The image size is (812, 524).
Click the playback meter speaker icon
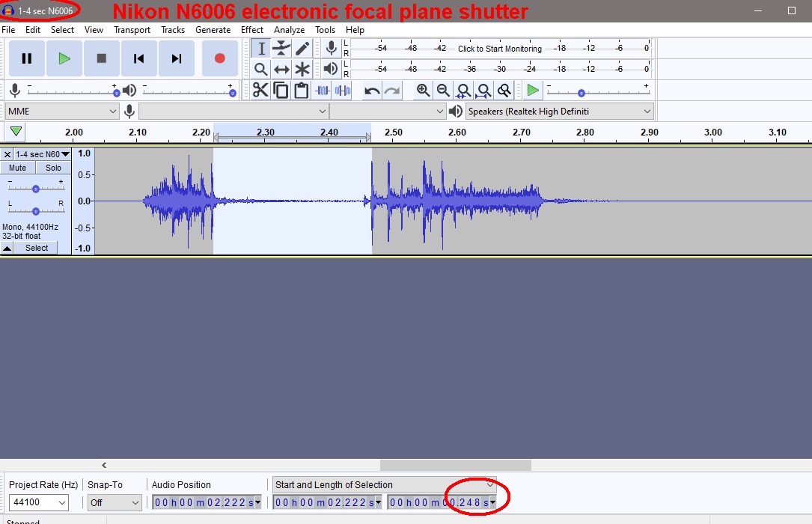click(332, 69)
